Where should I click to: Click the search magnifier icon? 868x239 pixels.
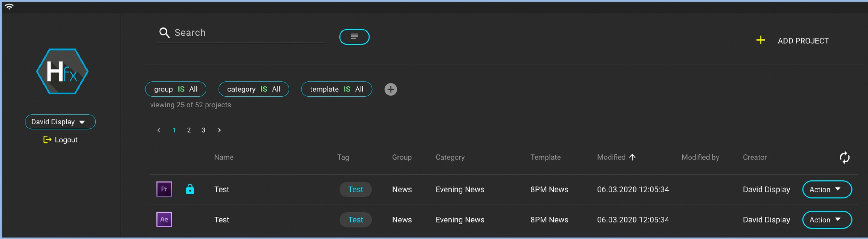164,33
